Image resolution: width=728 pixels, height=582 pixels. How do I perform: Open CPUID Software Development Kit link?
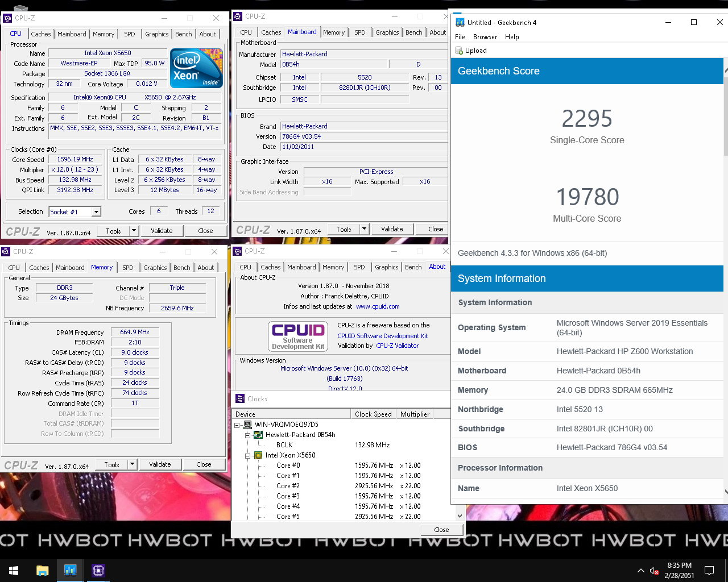383,336
